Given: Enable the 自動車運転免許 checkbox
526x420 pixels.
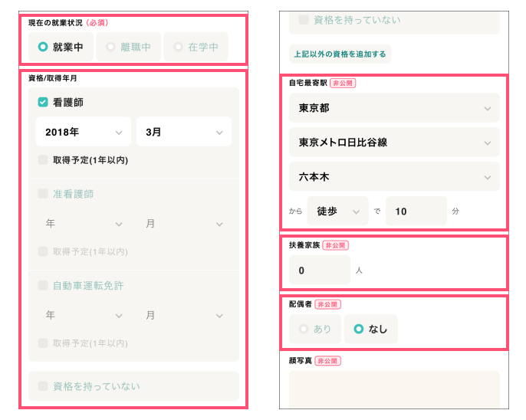Looking at the screenshot, I should (x=44, y=285).
